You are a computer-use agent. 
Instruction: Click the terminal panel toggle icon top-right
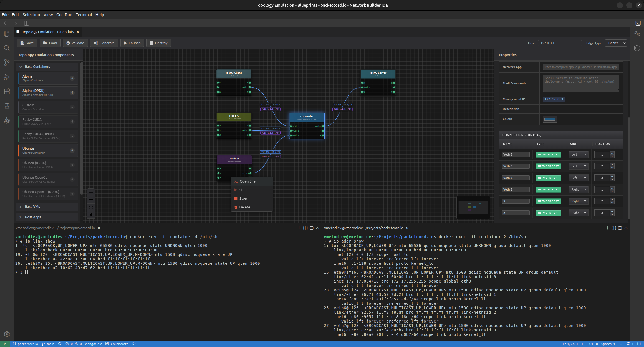638,23
